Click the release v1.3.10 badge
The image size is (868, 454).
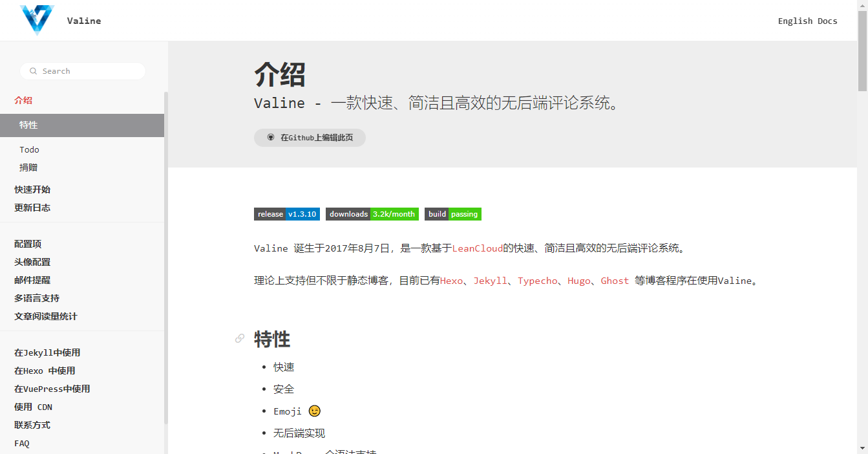point(287,214)
